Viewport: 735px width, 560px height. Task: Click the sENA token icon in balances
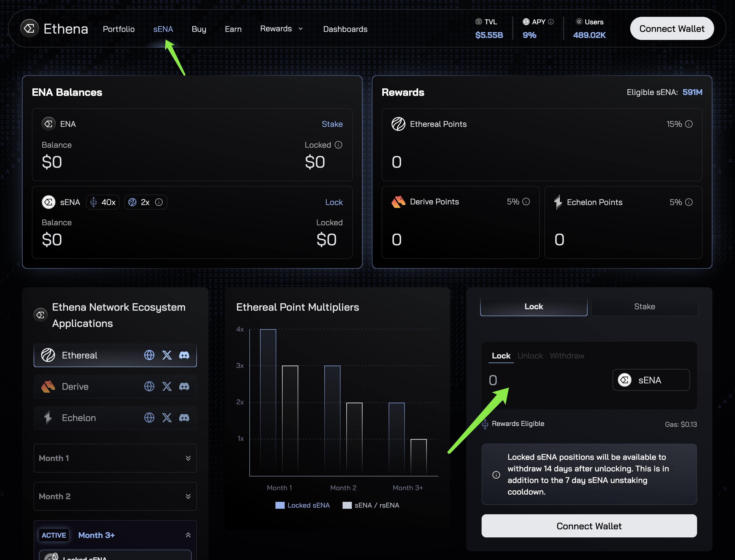pyautogui.click(x=49, y=202)
